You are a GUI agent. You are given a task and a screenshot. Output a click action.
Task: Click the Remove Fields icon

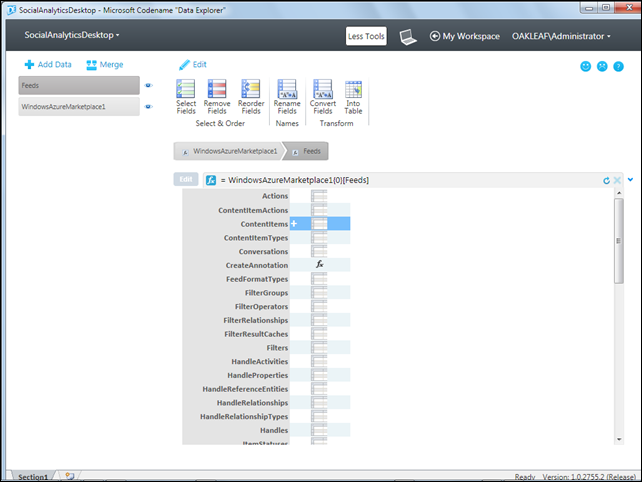tap(217, 89)
